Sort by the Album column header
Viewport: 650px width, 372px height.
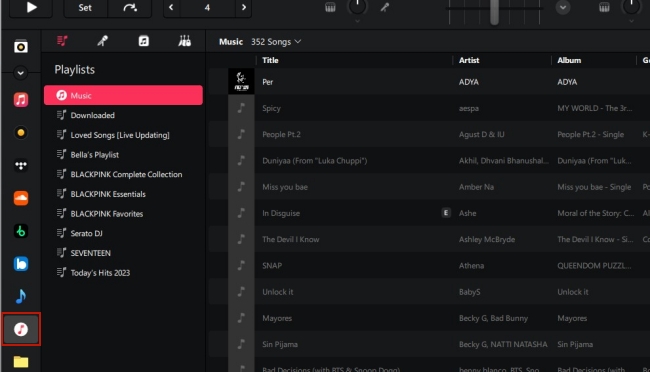pos(569,60)
